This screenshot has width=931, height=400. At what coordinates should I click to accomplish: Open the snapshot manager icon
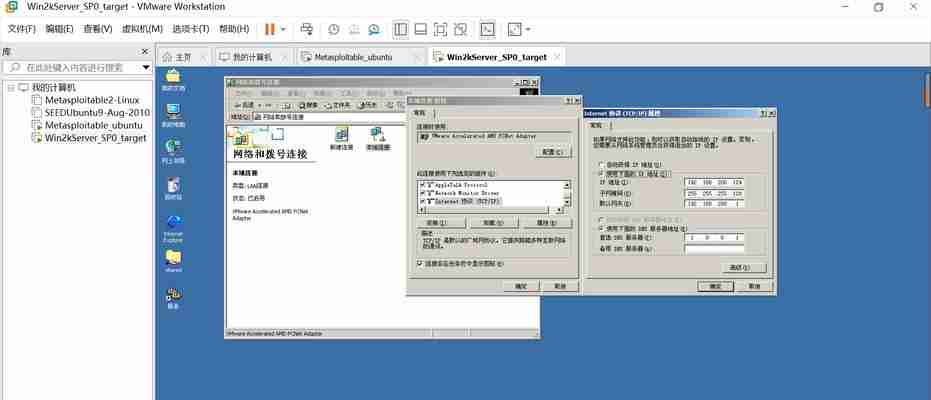click(x=373, y=29)
